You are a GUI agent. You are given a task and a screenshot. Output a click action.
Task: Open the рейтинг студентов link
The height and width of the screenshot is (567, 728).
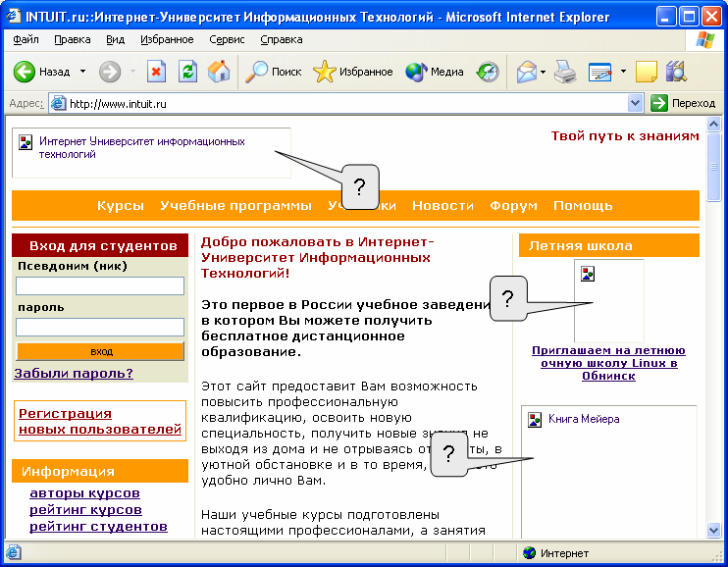coord(98,527)
